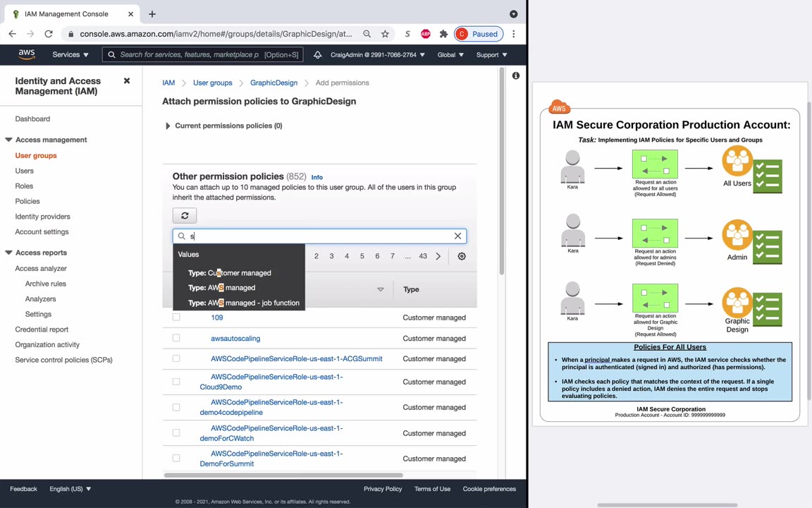Check the demo4codepipeline role policy
812x508 pixels.
tap(176, 407)
